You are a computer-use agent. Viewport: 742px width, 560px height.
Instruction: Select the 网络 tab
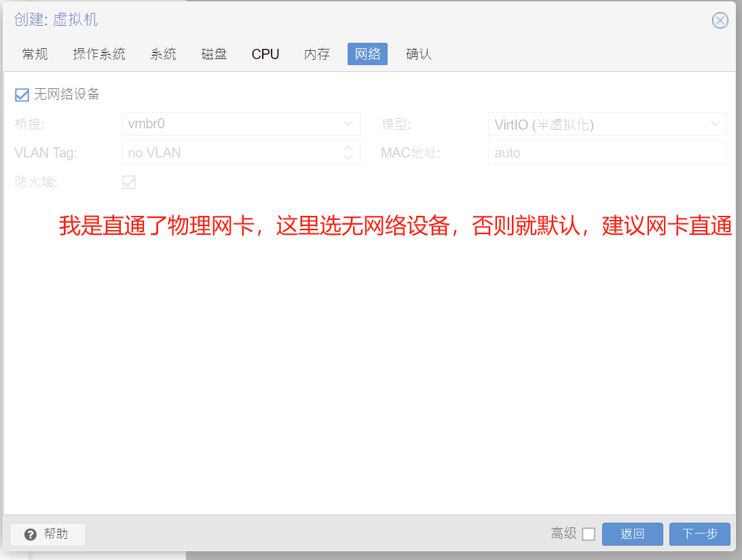[367, 54]
